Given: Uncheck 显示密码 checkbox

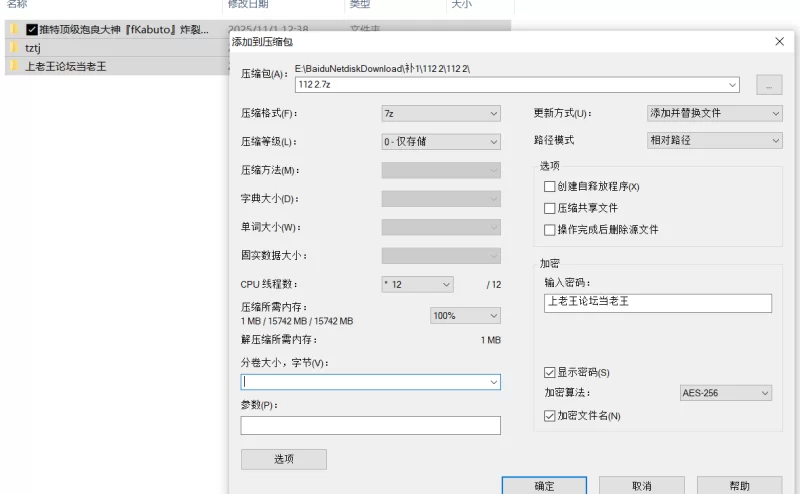Looking at the screenshot, I should click(549, 373).
